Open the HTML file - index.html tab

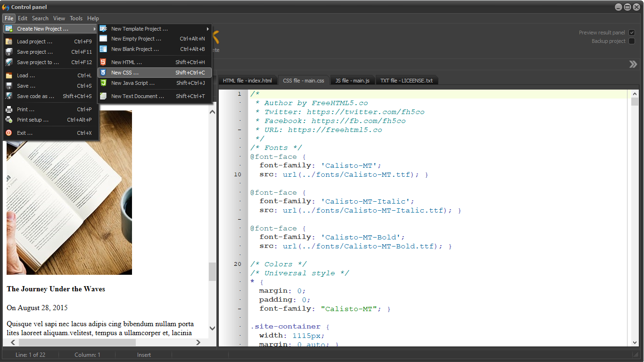coord(247,81)
